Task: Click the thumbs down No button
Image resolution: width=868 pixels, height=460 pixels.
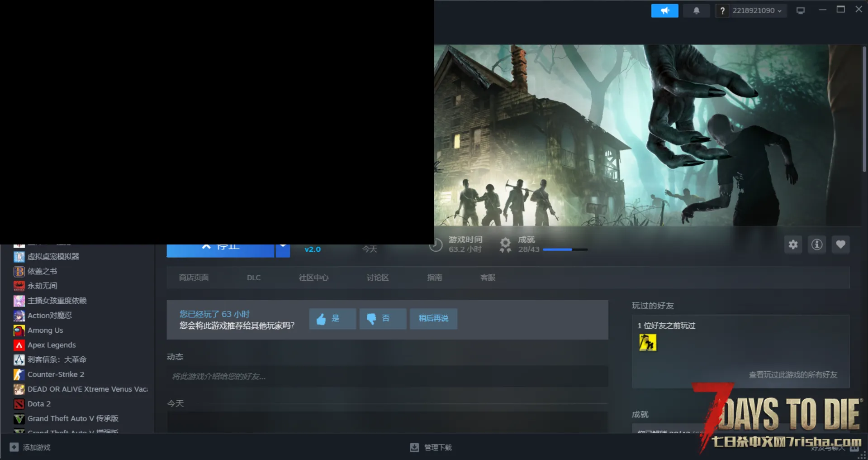Action: point(383,319)
